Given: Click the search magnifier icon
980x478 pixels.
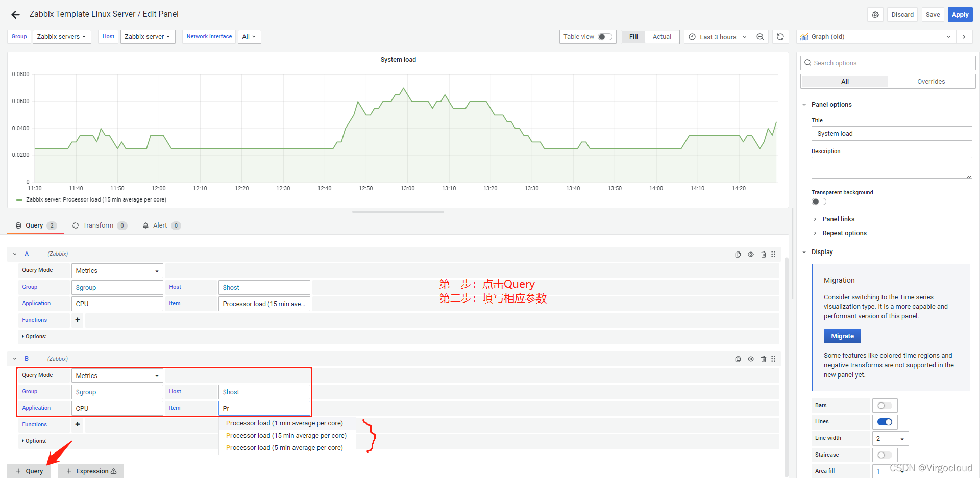Looking at the screenshot, I should (807, 63).
